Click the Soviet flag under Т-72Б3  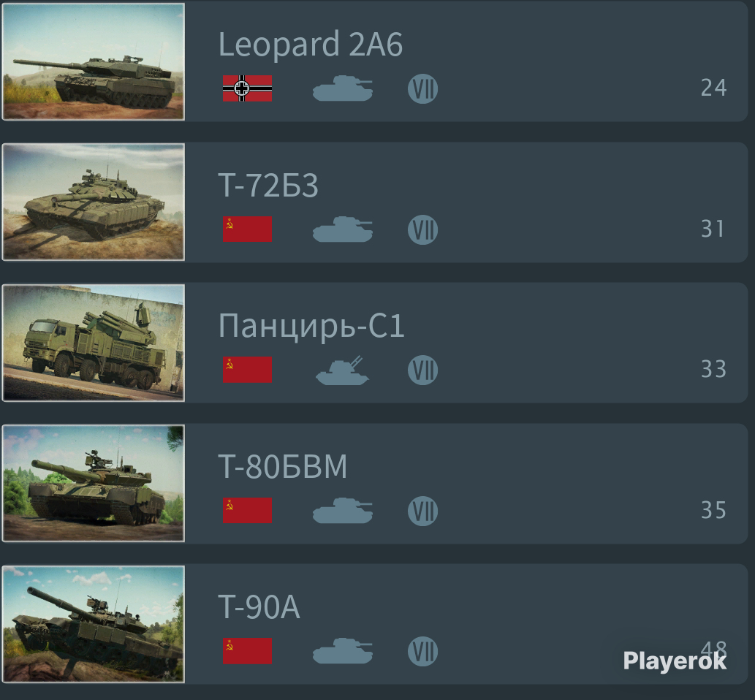point(247,229)
